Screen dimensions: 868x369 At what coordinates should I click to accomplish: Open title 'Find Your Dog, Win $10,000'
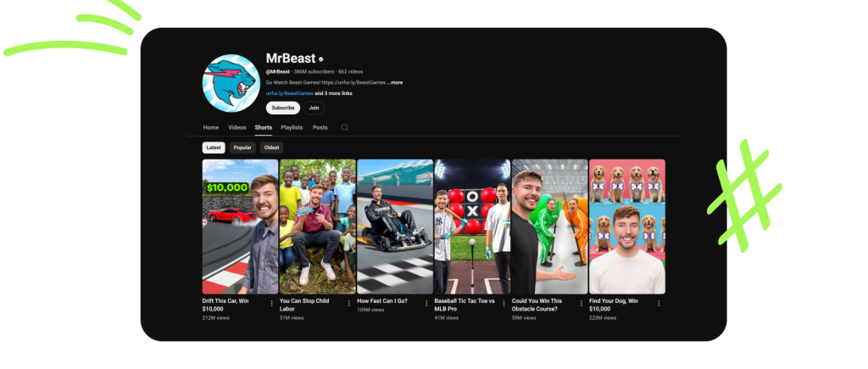[614, 305]
